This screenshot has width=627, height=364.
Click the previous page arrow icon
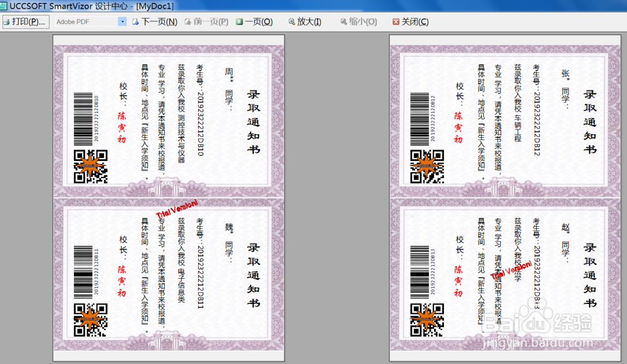pos(187,21)
